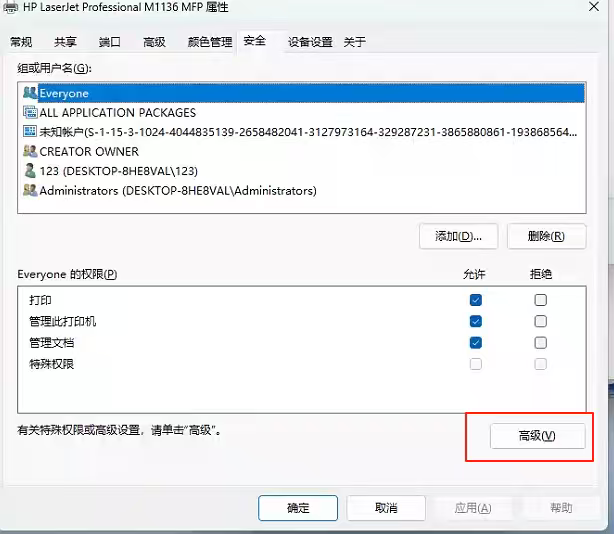Image resolution: width=614 pixels, height=534 pixels.
Task: Open the 高级 tab
Action: pos(154,42)
